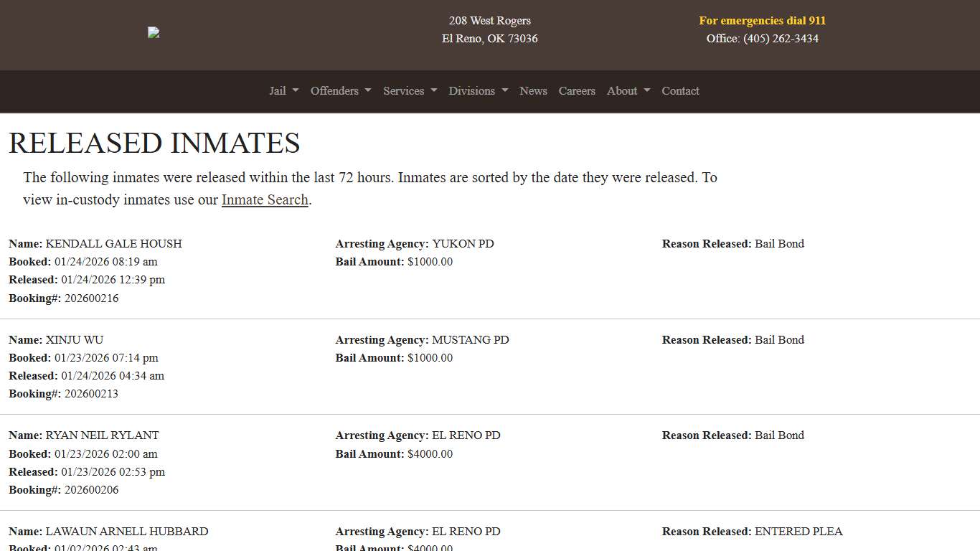Viewport: 980px width, 551px height.
Task: Open the Offenders dropdown menu
Action: (341, 91)
